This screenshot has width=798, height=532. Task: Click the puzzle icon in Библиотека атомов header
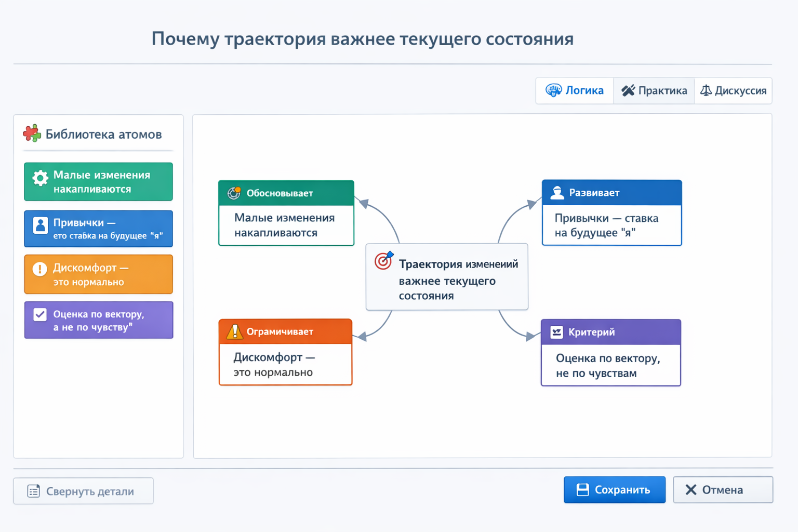click(32, 134)
